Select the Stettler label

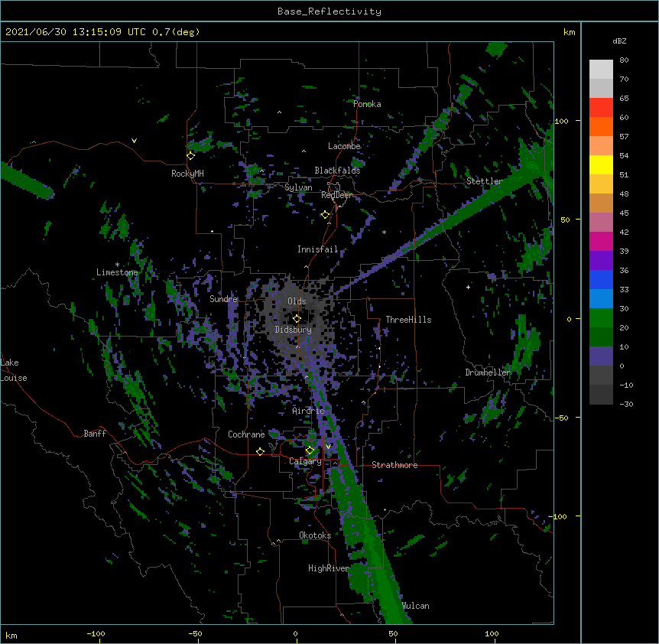point(485,181)
